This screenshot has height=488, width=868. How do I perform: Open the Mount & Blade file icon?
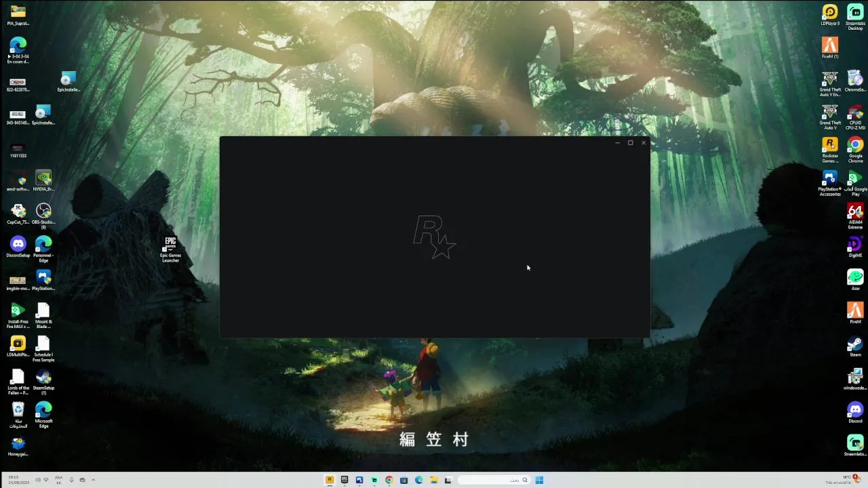[x=43, y=316]
